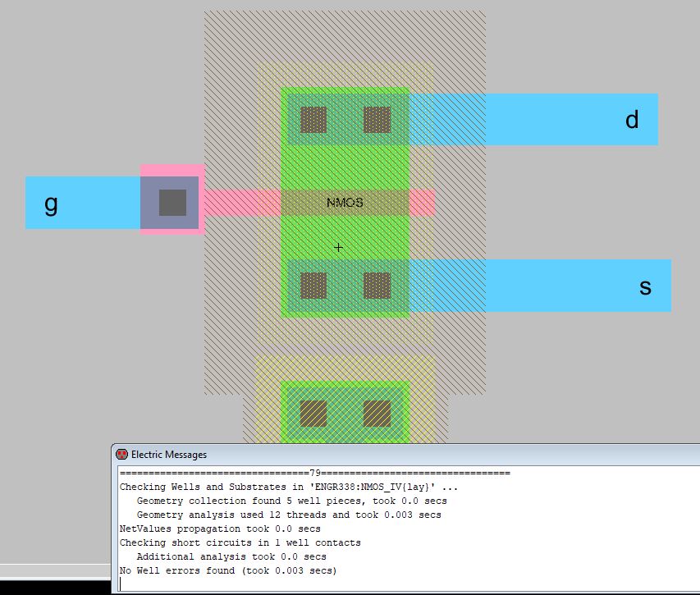
Task: Select the NMOS transistor label
Action: point(345,203)
